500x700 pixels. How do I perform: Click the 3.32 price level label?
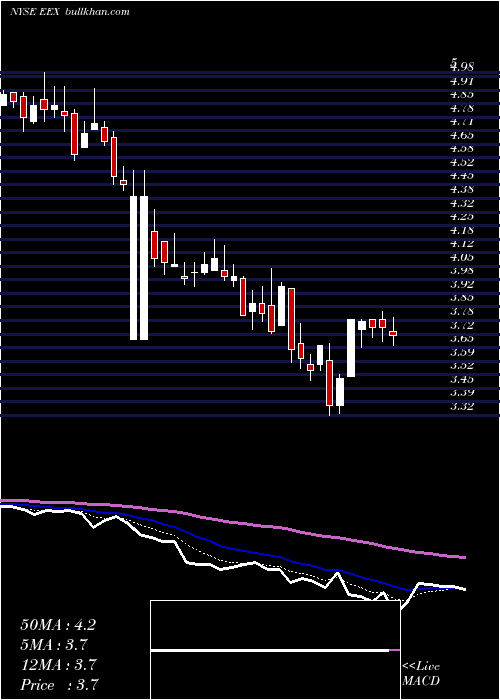[x=462, y=406]
